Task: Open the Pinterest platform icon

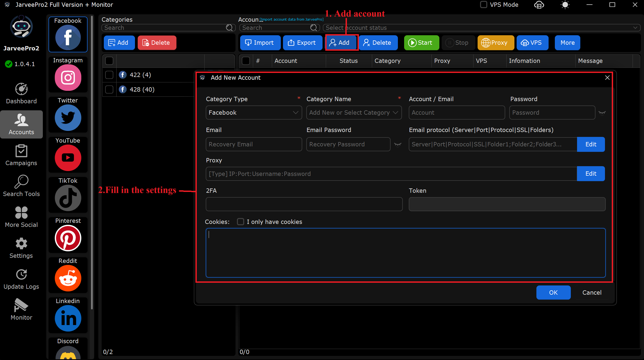Action: (68, 238)
